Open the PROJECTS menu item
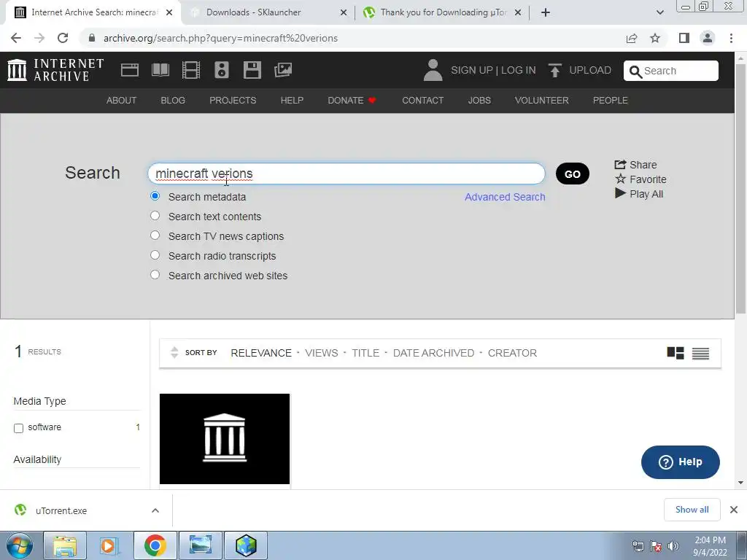Viewport: 747px width, 560px height. [x=233, y=101]
